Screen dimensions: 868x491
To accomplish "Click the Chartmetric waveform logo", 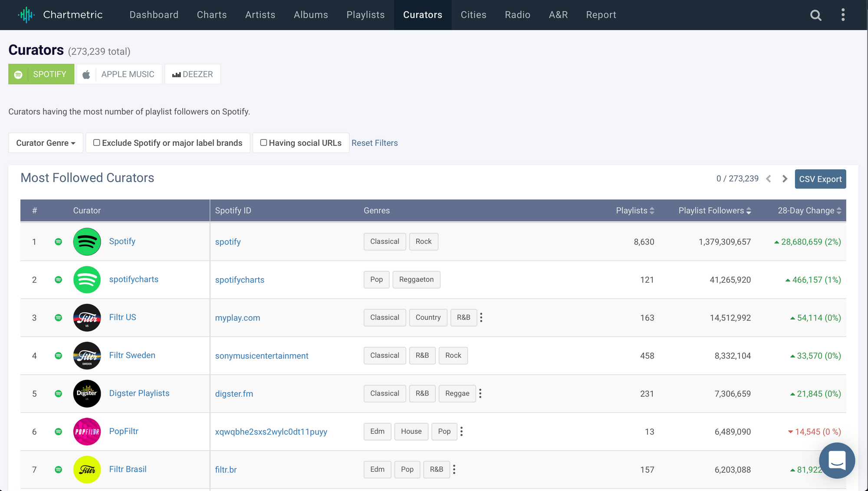I will [26, 15].
